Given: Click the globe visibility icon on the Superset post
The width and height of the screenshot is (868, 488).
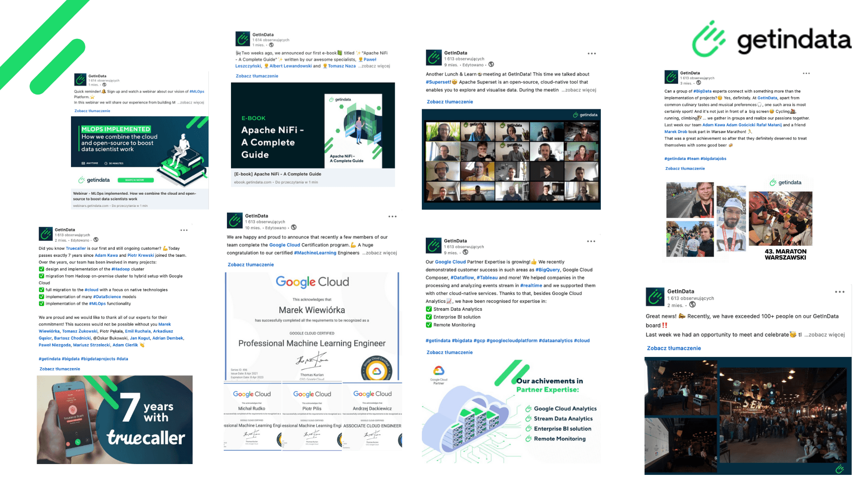Looking at the screenshot, I should (x=491, y=65).
